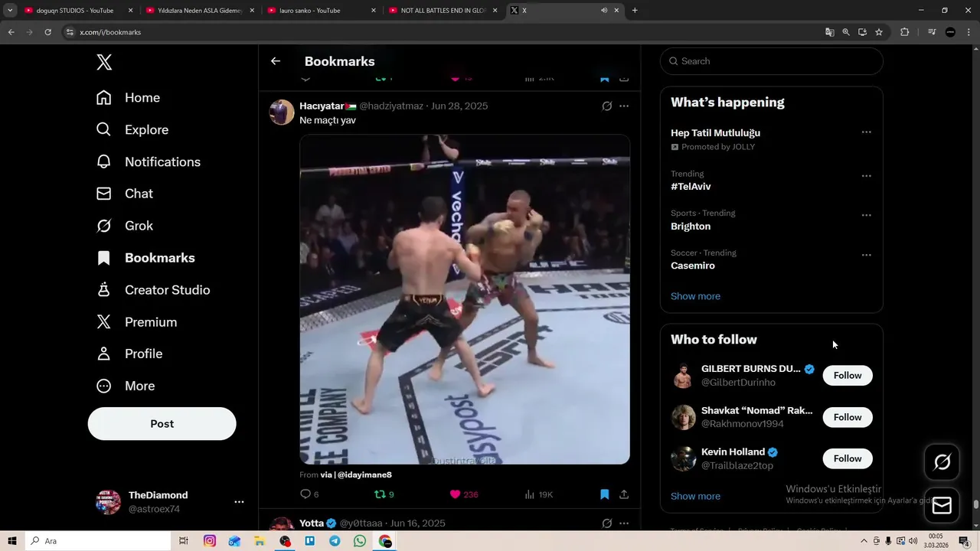The height and width of the screenshot is (551, 980).
Task: Open a new browser tab
Action: coord(635,11)
